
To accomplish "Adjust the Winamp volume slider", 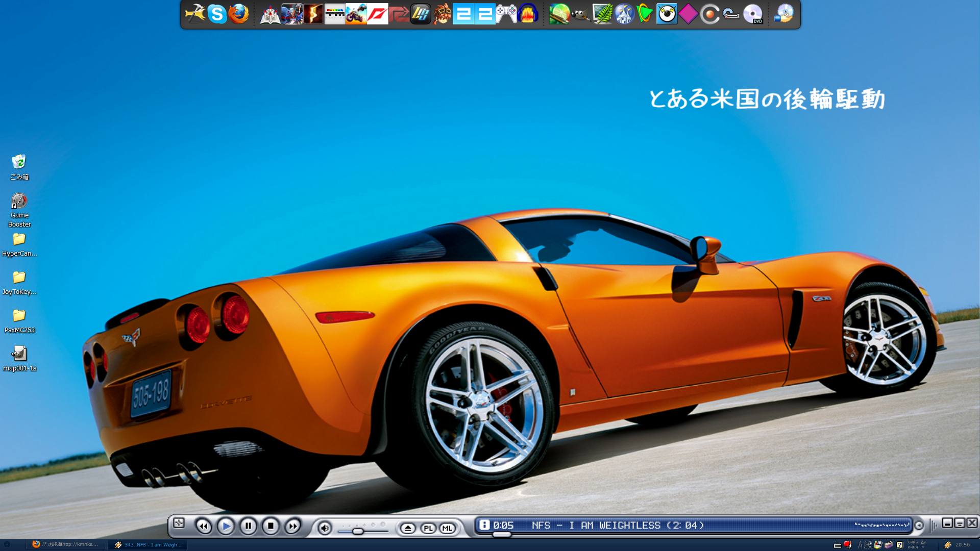I will [358, 532].
